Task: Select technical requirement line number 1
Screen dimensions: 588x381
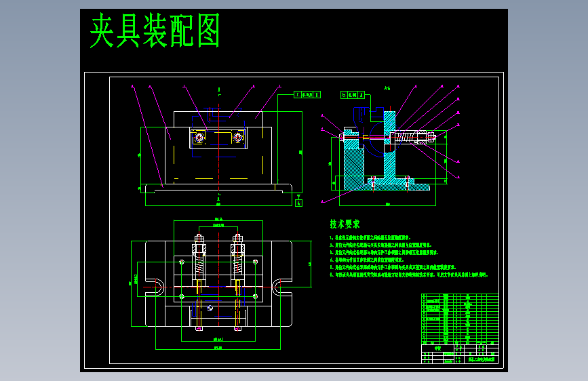Action: tap(370, 238)
